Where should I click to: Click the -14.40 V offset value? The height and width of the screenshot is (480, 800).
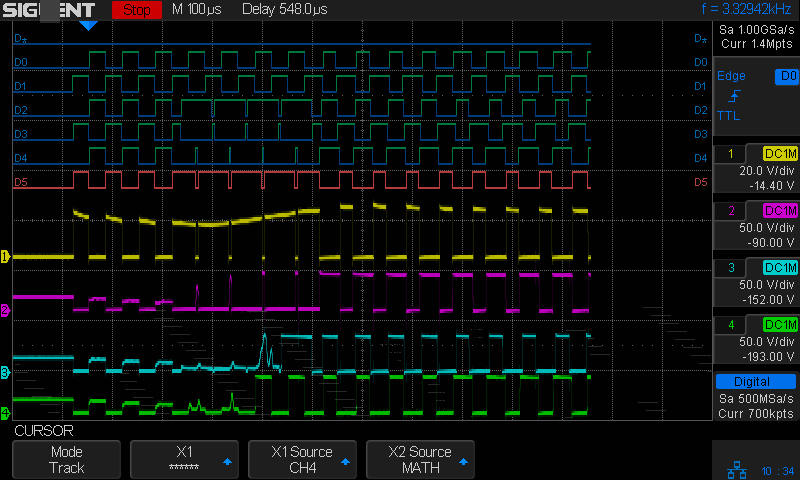coord(771,186)
